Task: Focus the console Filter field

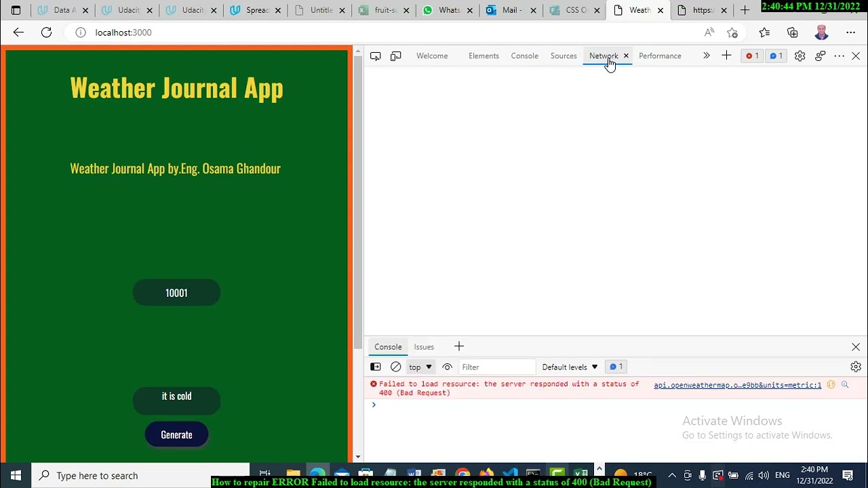Action: click(x=497, y=367)
